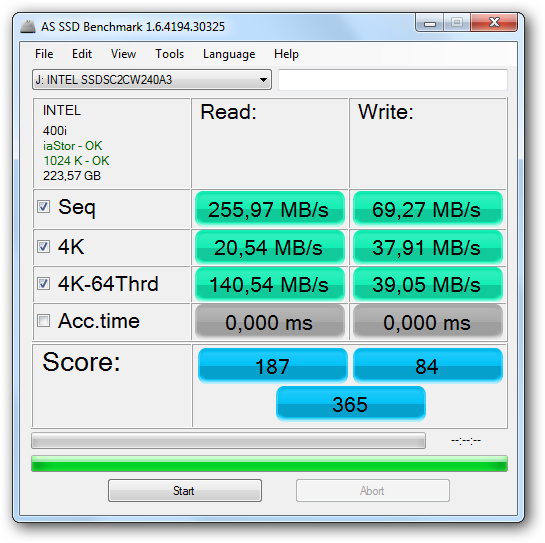This screenshot has width=545, height=543.
Task: Open the drive selection dropdown arrow
Action: 263,80
